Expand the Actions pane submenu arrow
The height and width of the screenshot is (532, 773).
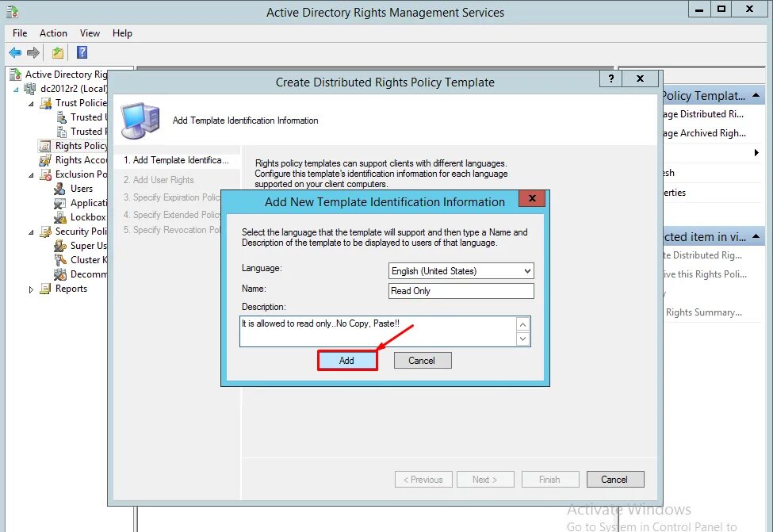(756, 153)
